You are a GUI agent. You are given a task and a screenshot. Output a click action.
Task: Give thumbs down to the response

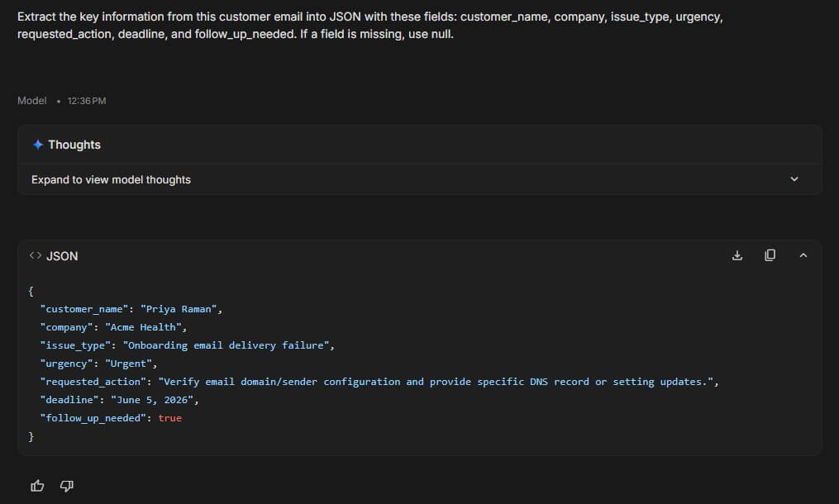click(66, 486)
